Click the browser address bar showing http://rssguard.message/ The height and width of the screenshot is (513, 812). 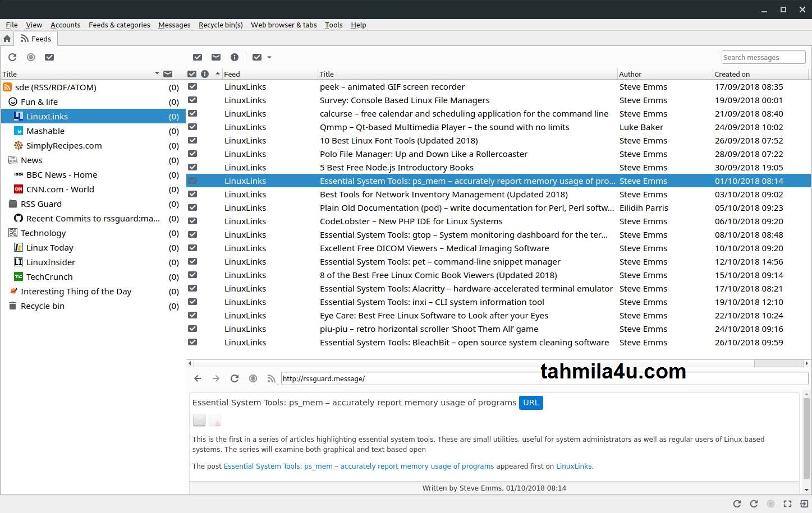click(x=544, y=378)
